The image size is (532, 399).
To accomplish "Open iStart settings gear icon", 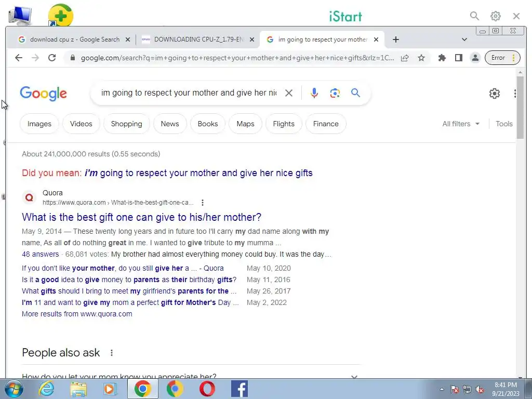I will pyautogui.click(x=495, y=16).
